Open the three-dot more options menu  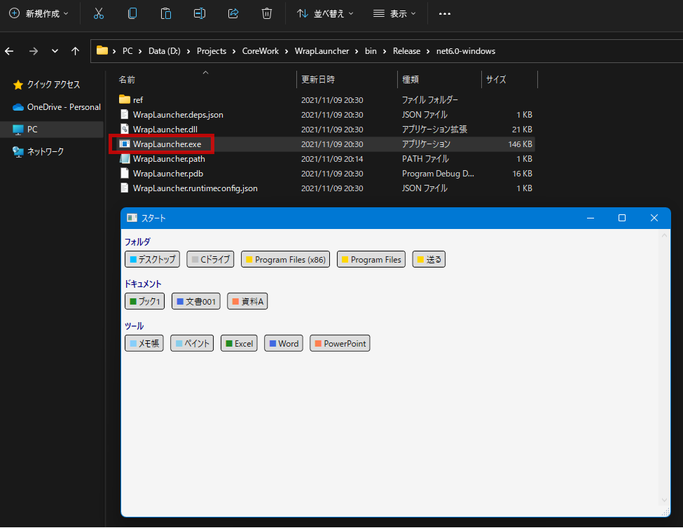[x=445, y=14]
